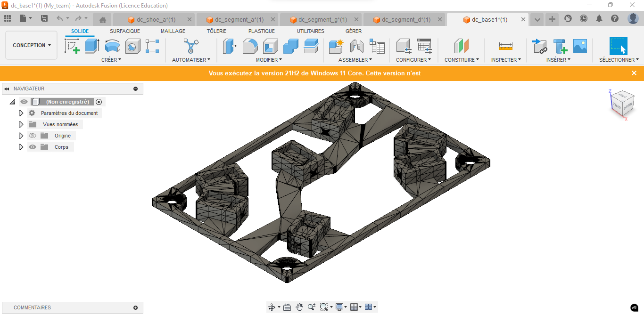Open the Pan hand tool
Screen dimensions: 644x315
coord(299,307)
